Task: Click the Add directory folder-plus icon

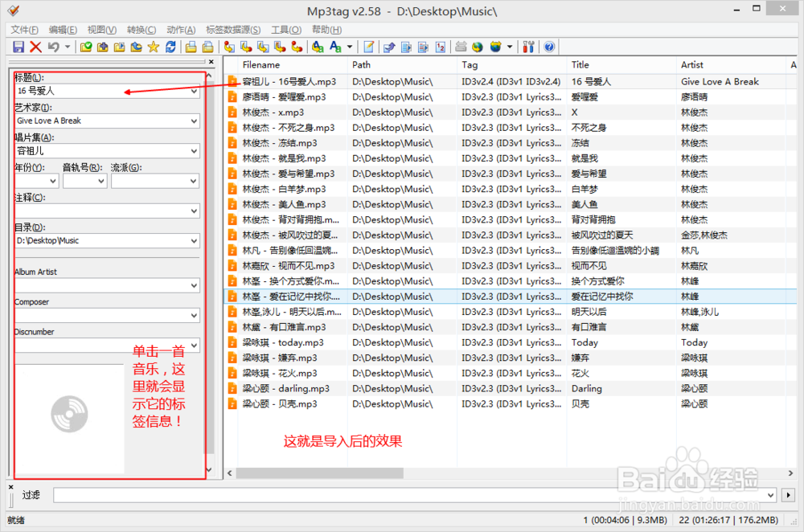Action: [103, 47]
